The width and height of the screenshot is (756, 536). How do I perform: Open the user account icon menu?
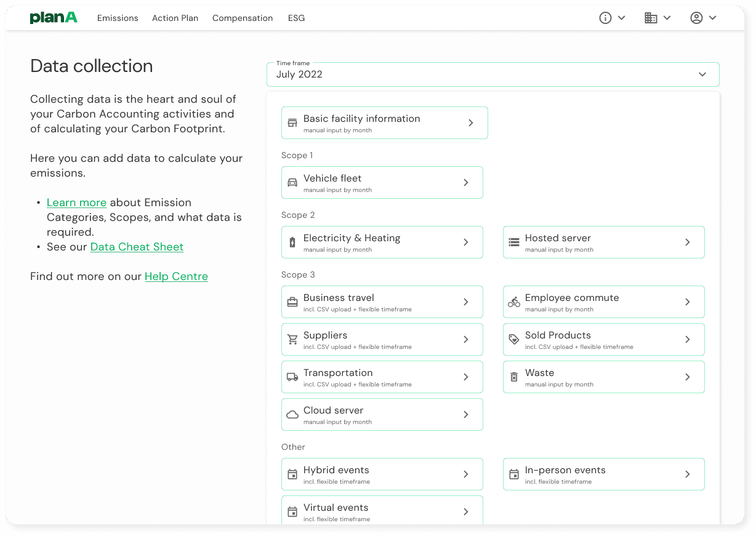coord(696,18)
